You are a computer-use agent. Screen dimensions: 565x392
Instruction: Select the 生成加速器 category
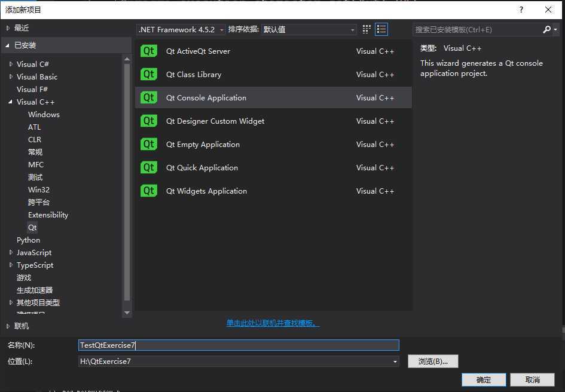coord(35,290)
